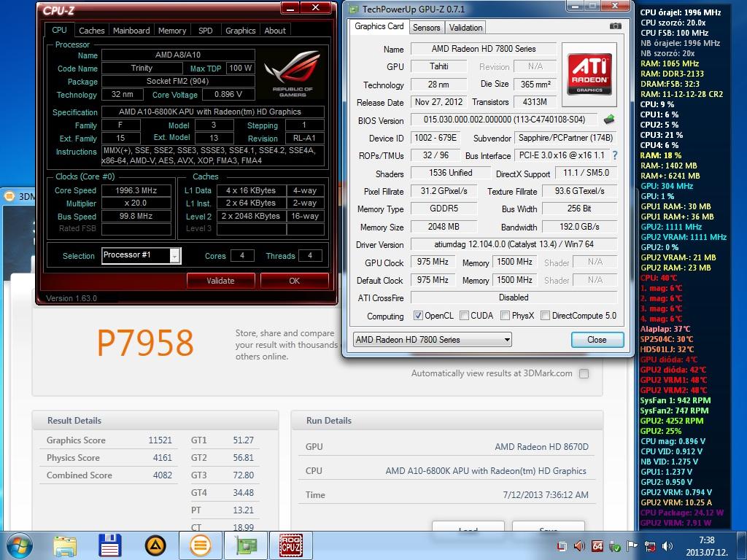The height and width of the screenshot is (560, 747).
Task: Open the Action Center flag tray icon
Action: [632, 546]
